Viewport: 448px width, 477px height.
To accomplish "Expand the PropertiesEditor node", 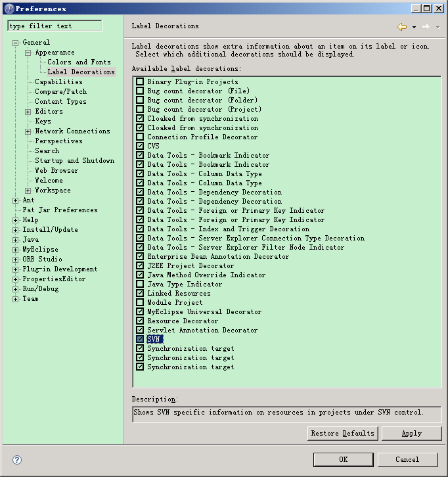I will coord(15,279).
